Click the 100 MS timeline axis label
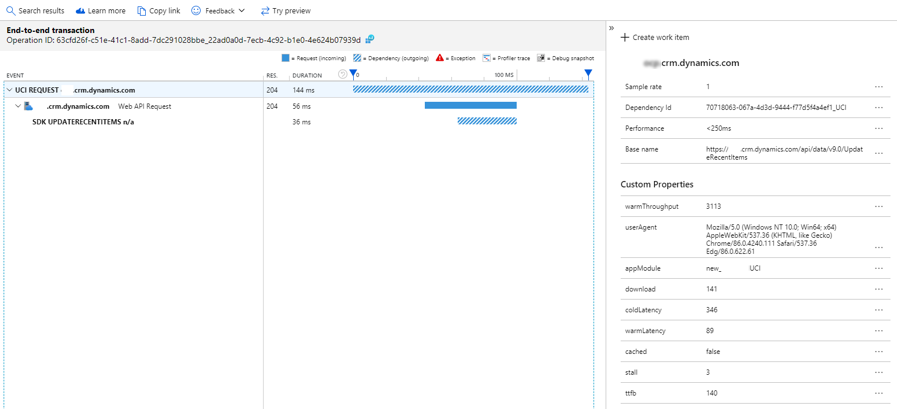Viewport: 897px width, 409px height. [505, 76]
